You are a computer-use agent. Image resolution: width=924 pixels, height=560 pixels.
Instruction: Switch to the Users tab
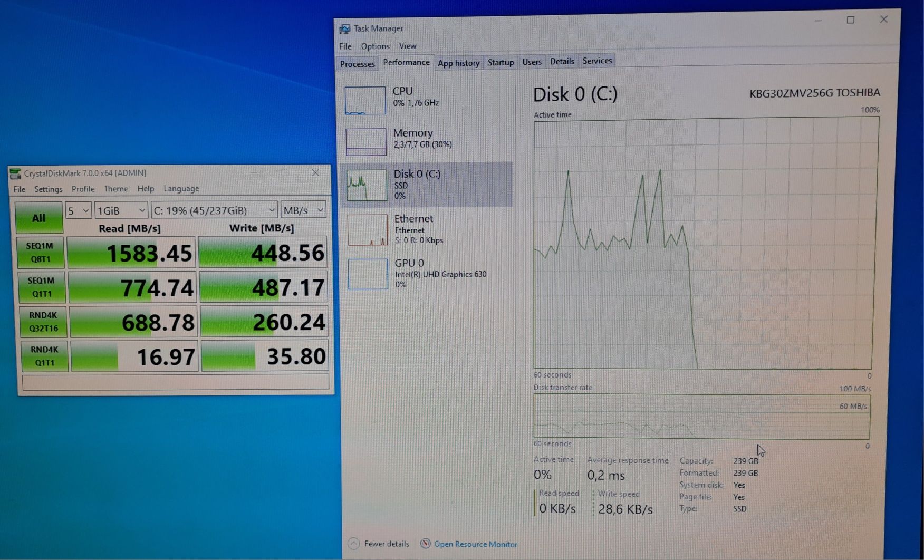pyautogui.click(x=532, y=62)
